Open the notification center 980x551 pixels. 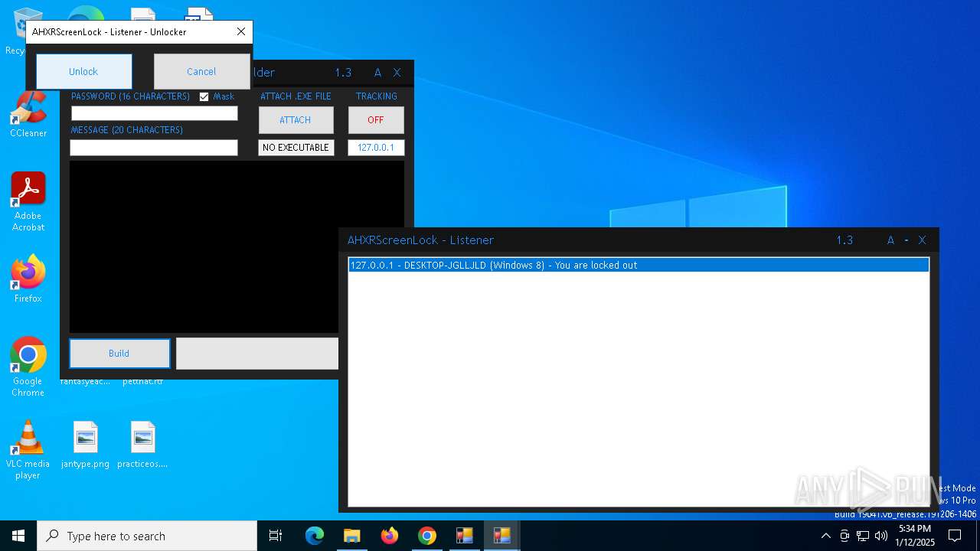point(955,536)
